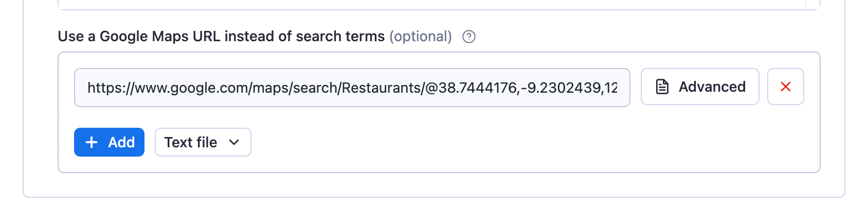The image size is (868, 204).
Task: Open the help tooltip beside (optional)
Action: [x=468, y=37]
